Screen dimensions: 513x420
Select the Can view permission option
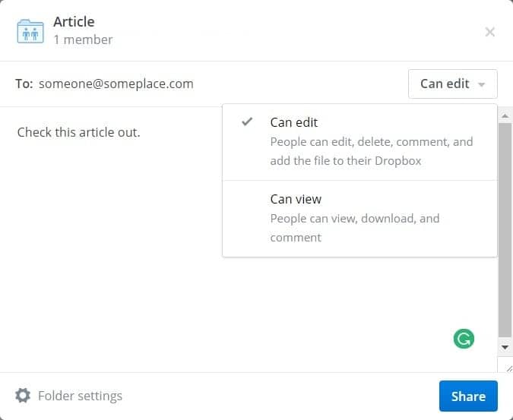[359, 218]
